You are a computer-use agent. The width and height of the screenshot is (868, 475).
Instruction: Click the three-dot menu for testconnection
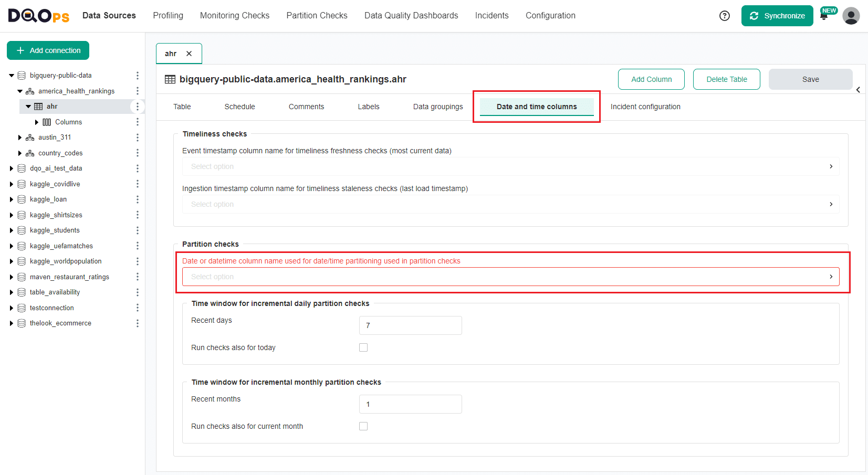(x=137, y=308)
